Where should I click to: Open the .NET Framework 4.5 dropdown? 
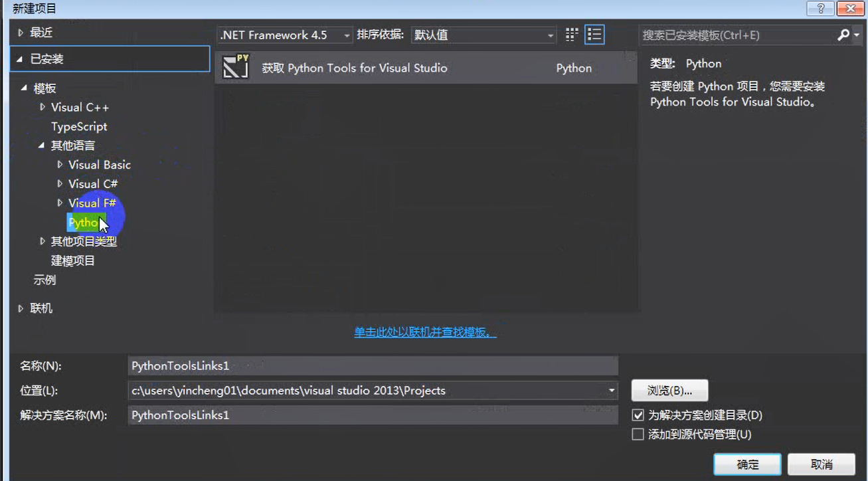click(348, 35)
